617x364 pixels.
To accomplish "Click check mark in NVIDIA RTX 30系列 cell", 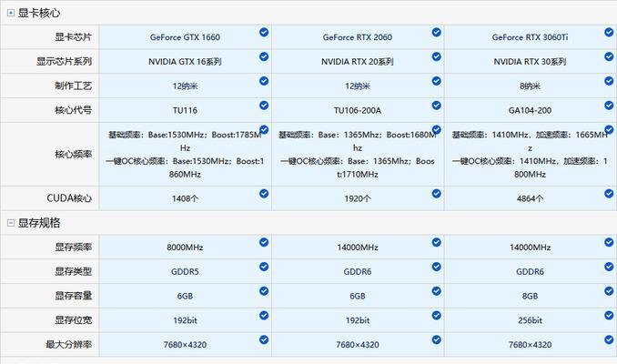I will pyautogui.click(x=609, y=56).
